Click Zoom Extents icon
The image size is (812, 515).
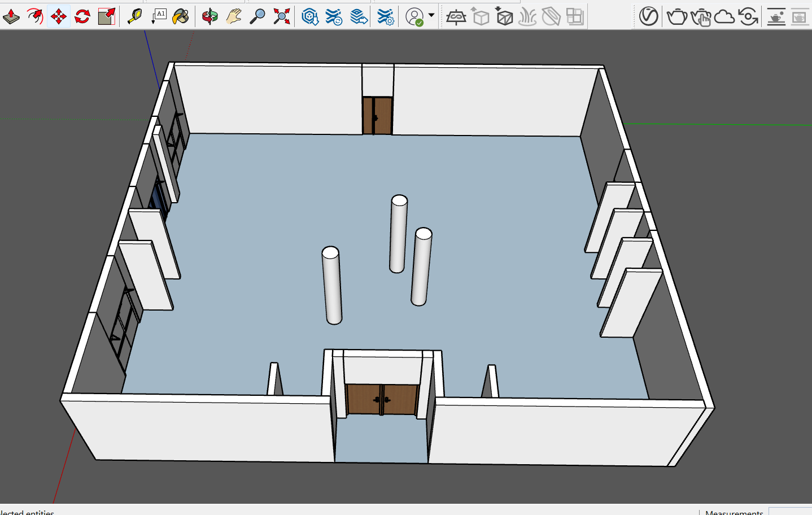(281, 16)
